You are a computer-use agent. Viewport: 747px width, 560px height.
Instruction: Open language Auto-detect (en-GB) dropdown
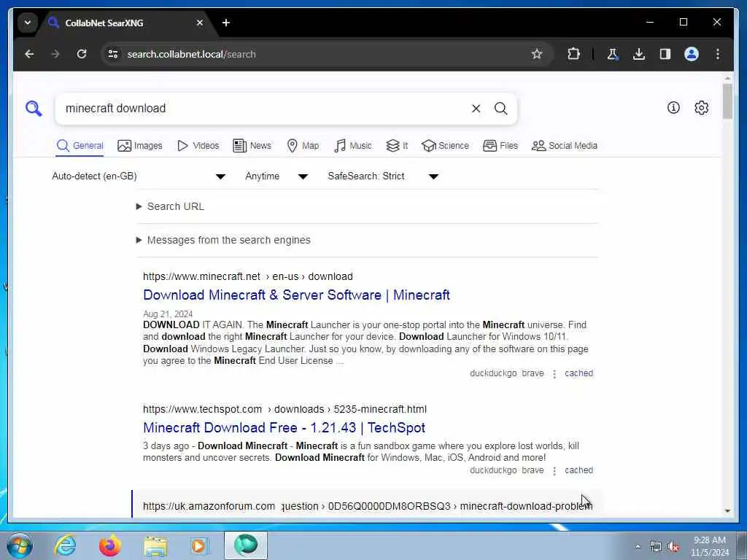coord(139,176)
